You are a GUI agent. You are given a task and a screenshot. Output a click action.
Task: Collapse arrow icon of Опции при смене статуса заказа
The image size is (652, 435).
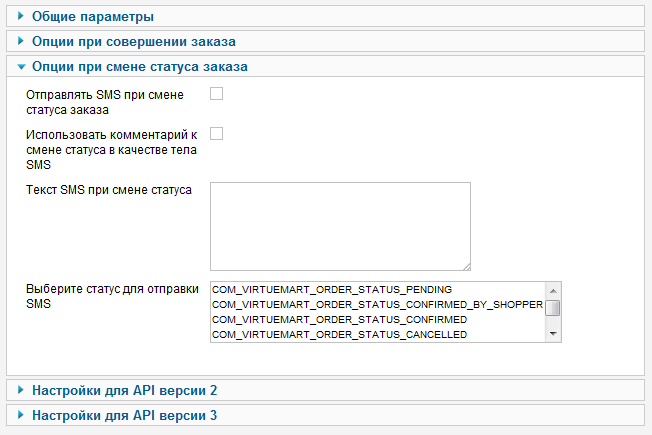pyautogui.click(x=21, y=66)
